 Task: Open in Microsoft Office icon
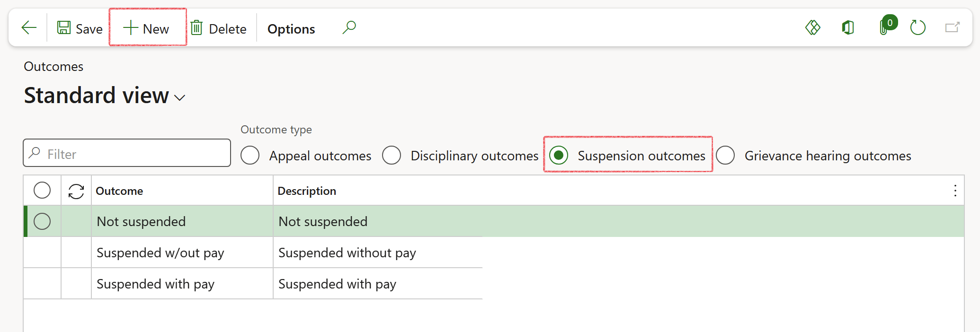click(x=848, y=27)
